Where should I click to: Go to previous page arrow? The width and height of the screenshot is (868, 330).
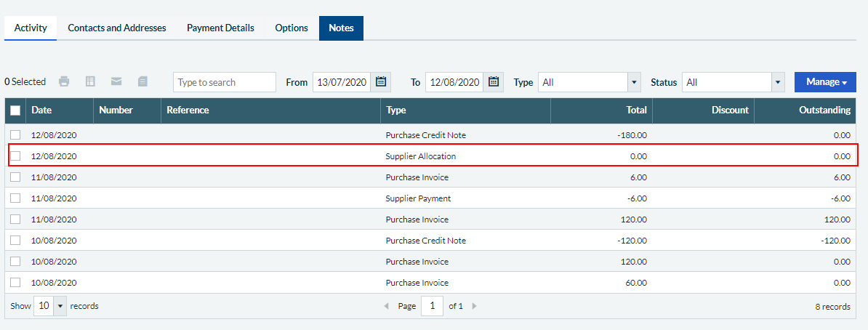[387, 305]
